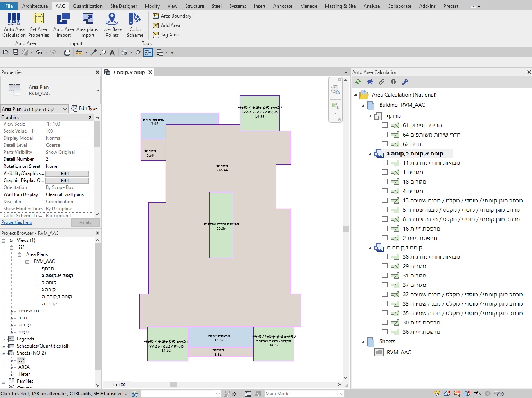Enable checkbox for 36 מרפסת זיזית
532x398 pixels.
[385, 332]
